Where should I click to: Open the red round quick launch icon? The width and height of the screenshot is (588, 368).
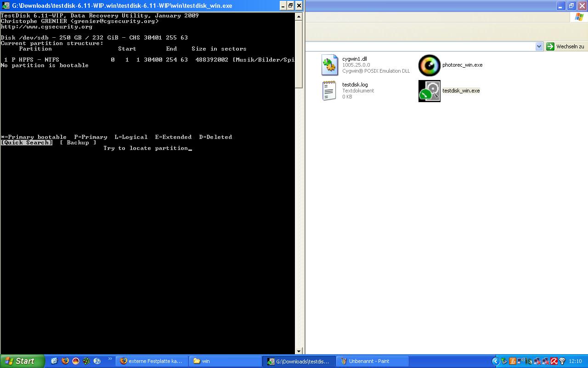(x=76, y=361)
